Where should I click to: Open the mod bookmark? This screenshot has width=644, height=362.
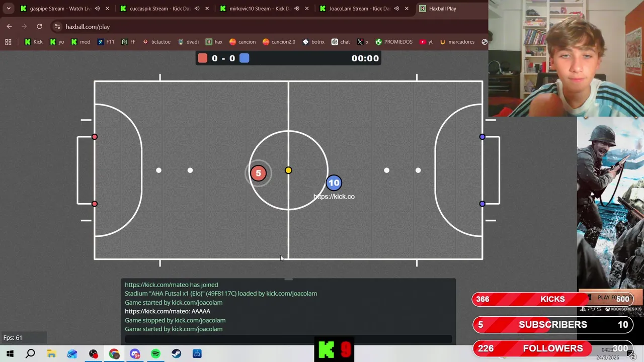pos(80,42)
